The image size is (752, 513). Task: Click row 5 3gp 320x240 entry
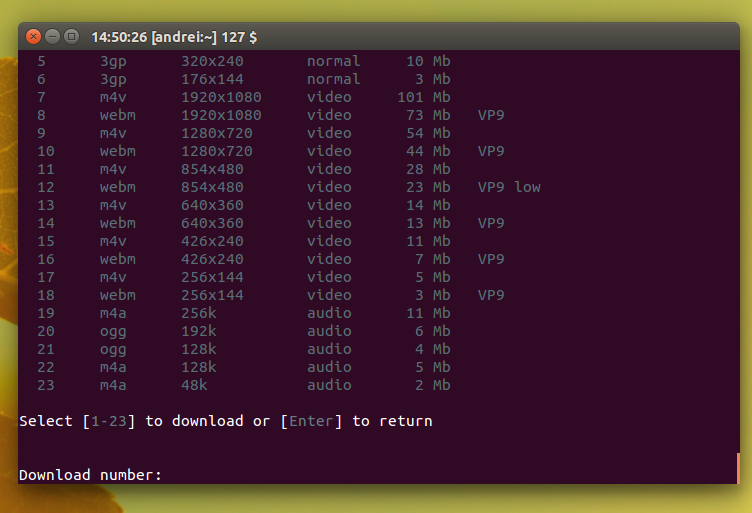point(212,61)
